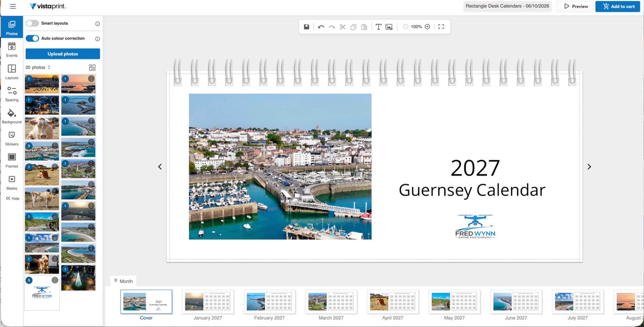The width and height of the screenshot is (644, 327).
Task: Click Upload photos button
Action: tap(63, 54)
